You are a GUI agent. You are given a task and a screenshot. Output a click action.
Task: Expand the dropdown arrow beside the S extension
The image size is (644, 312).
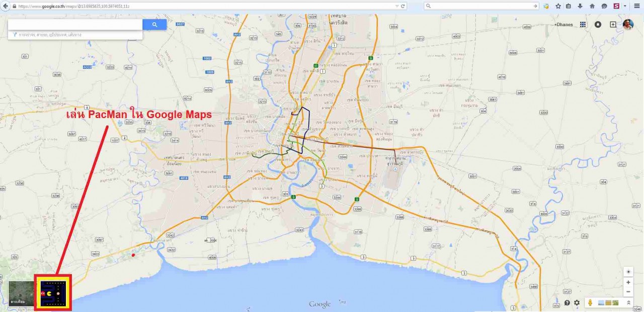[x=625, y=6]
